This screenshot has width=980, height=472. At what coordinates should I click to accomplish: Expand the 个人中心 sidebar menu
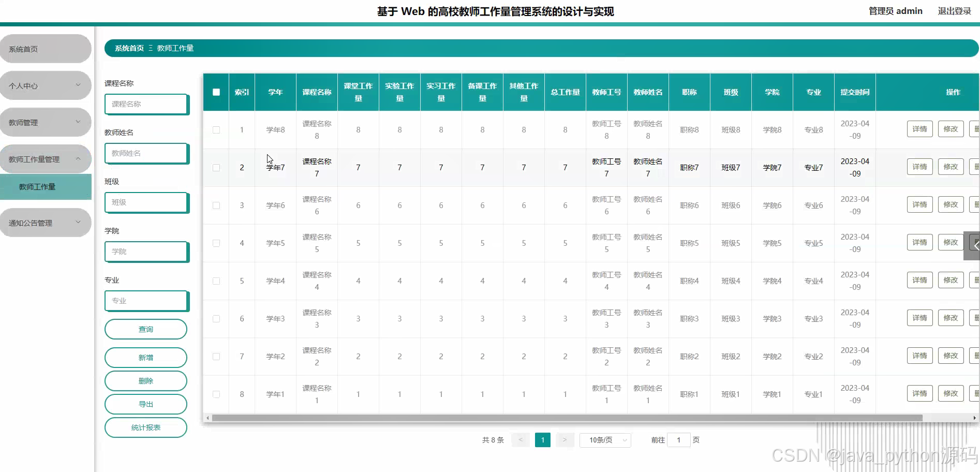[x=46, y=85]
